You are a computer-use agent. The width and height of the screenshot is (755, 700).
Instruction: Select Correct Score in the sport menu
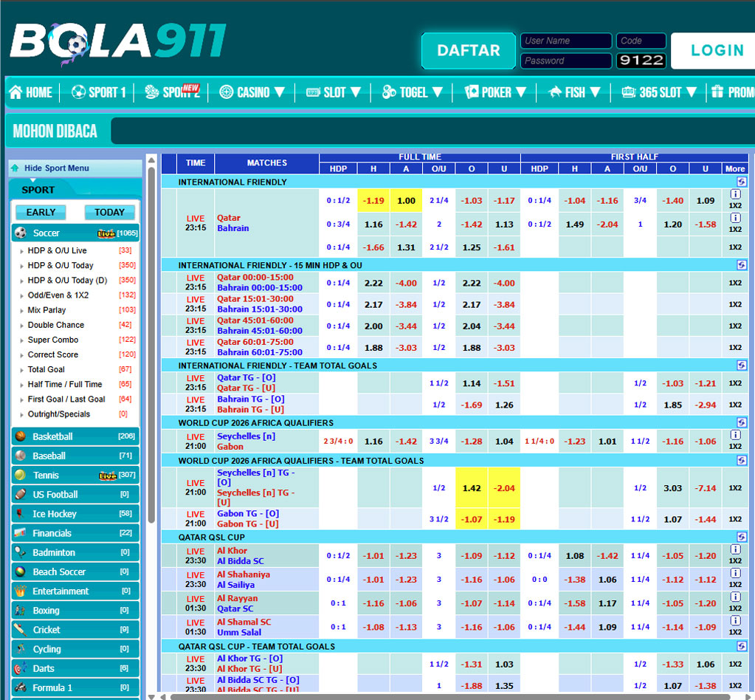click(x=53, y=354)
